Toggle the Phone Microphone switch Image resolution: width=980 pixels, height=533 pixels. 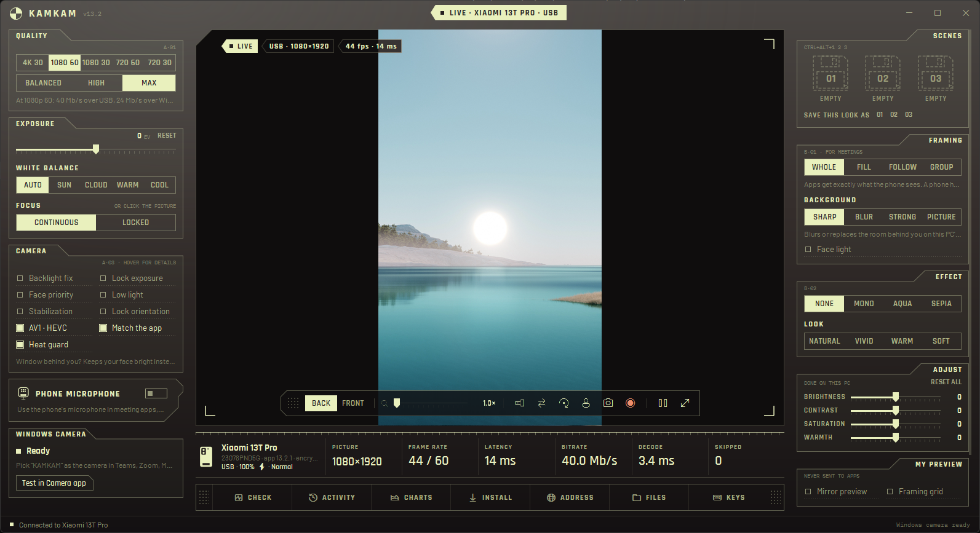pyautogui.click(x=156, y=393)
